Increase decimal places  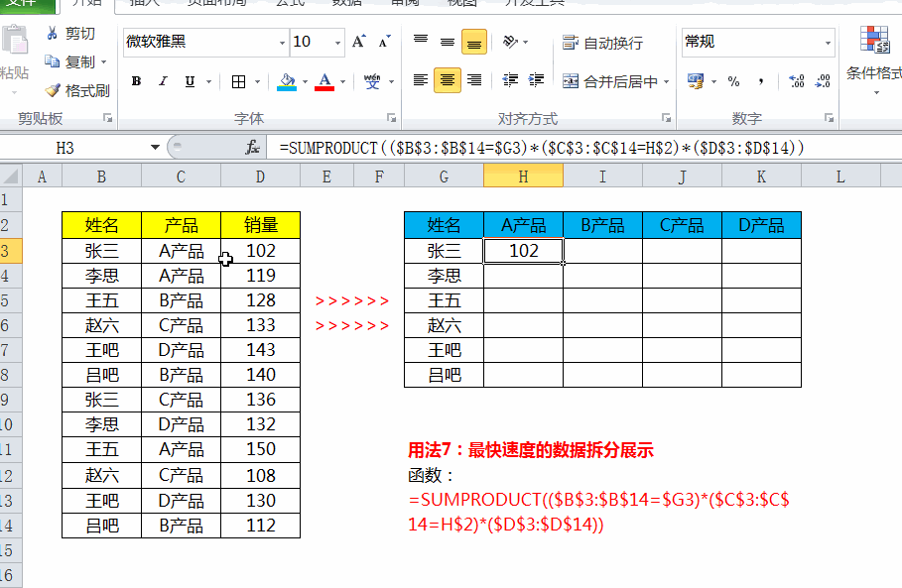pos(797,81)
